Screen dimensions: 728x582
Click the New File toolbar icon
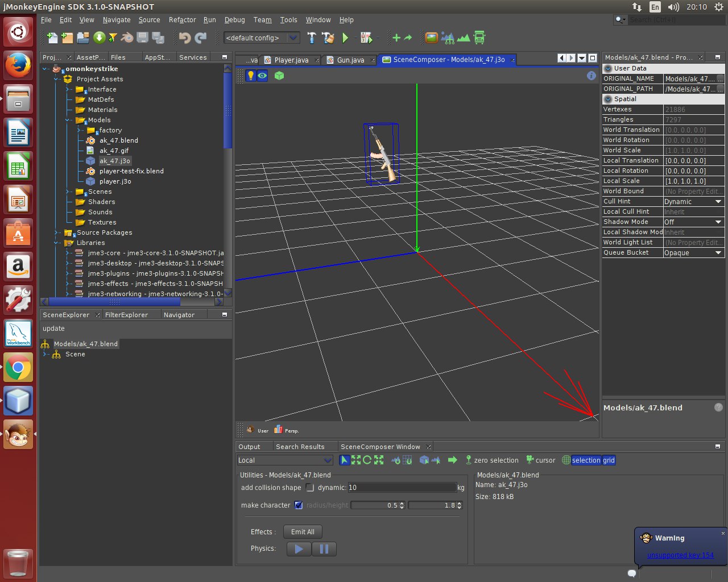pyautogui.click(x=52, y=38)
